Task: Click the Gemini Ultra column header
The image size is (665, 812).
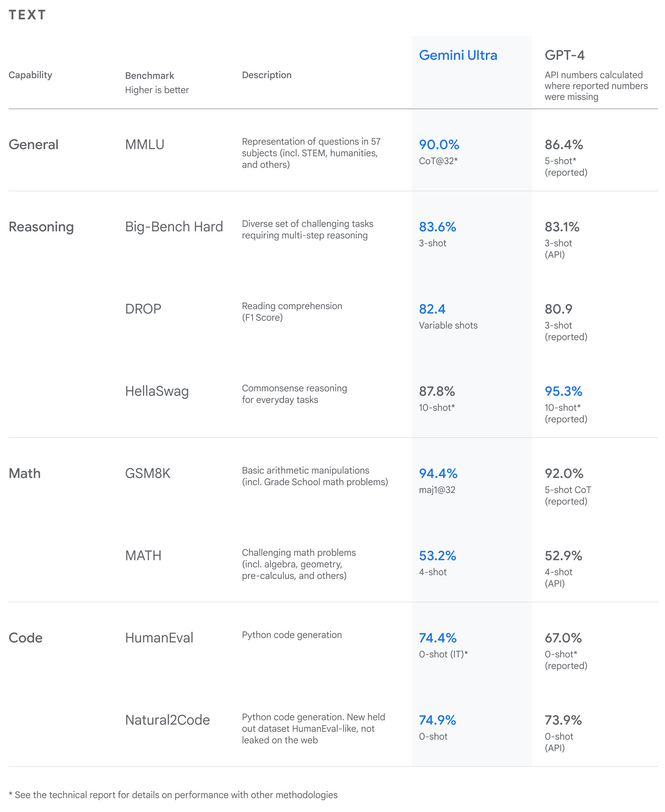Action: click(458, 55)
